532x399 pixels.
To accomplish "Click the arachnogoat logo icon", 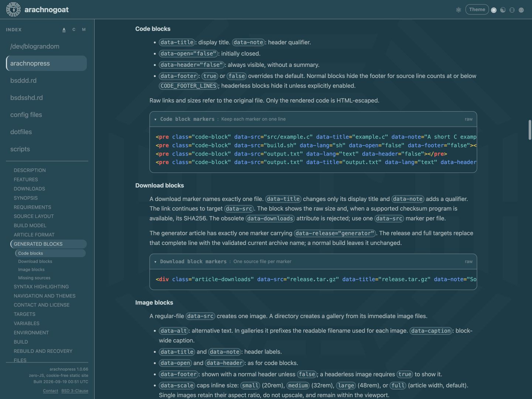I will point(13,10).
